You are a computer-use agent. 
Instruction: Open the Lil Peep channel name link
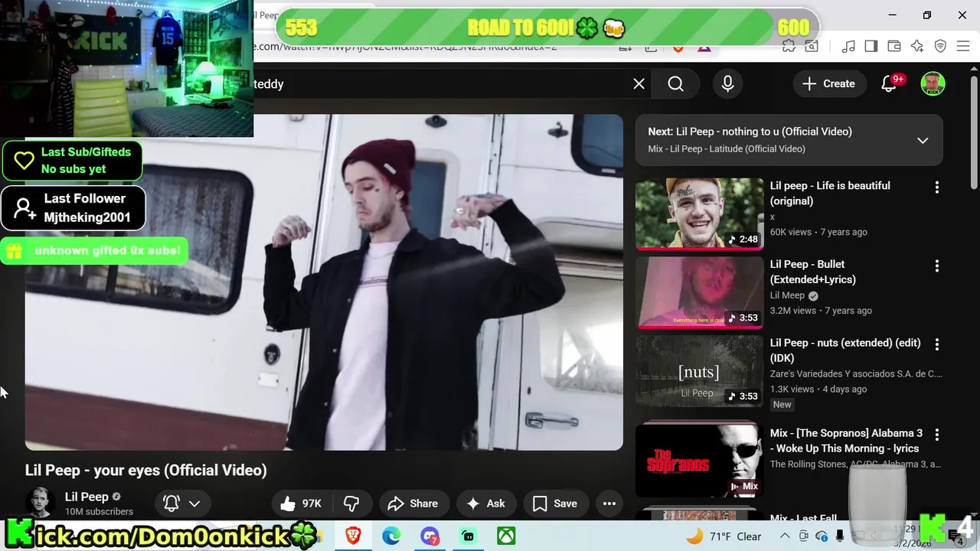[x=87, y=497]
